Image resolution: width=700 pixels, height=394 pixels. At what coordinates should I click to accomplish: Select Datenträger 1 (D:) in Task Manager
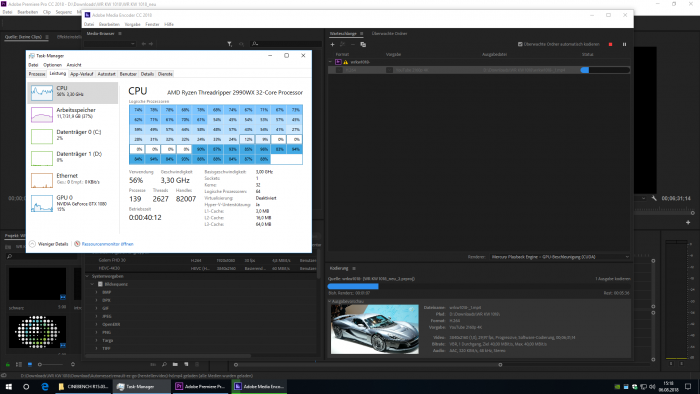coord(73,158)
